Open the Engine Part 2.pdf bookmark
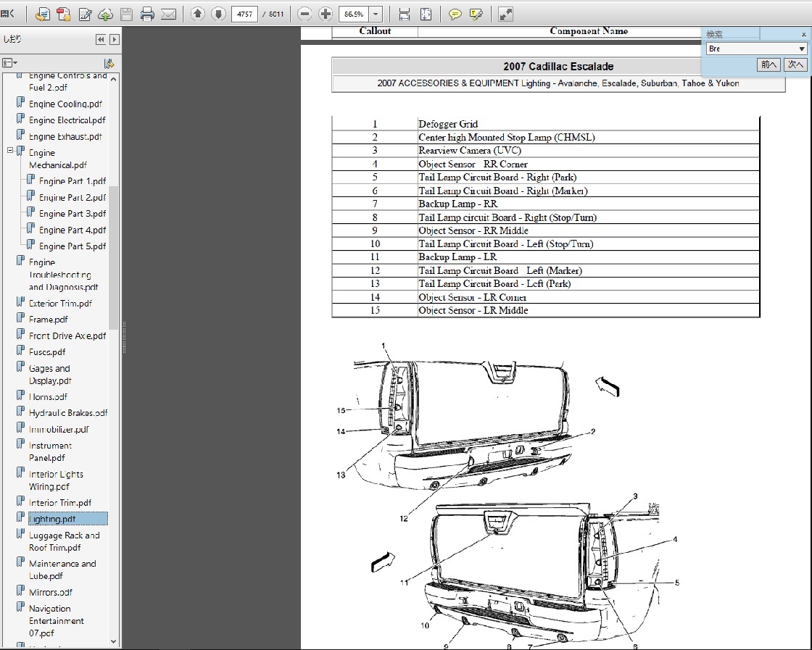Image resolution: width=812 pixels, height=650 pixels. coord(72,198)
